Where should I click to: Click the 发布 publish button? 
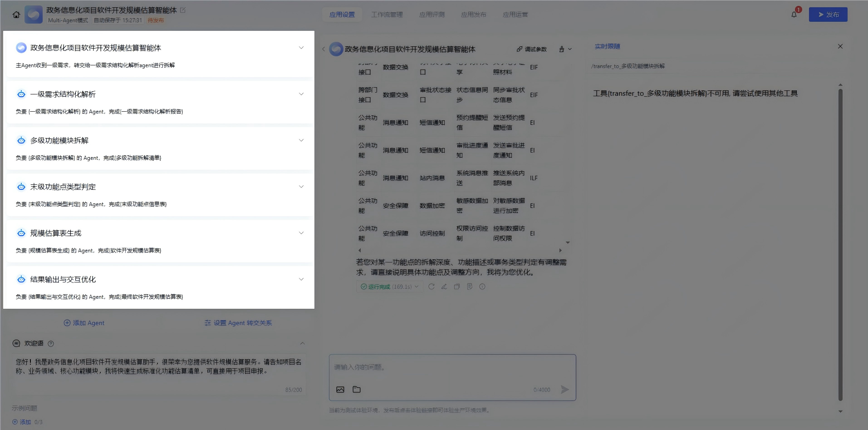(828, 15)
